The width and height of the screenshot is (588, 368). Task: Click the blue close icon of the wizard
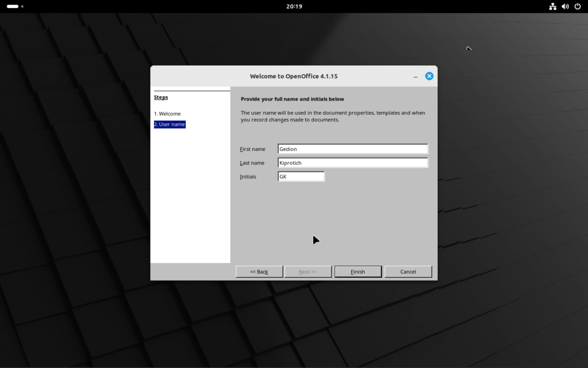point(429,76)
